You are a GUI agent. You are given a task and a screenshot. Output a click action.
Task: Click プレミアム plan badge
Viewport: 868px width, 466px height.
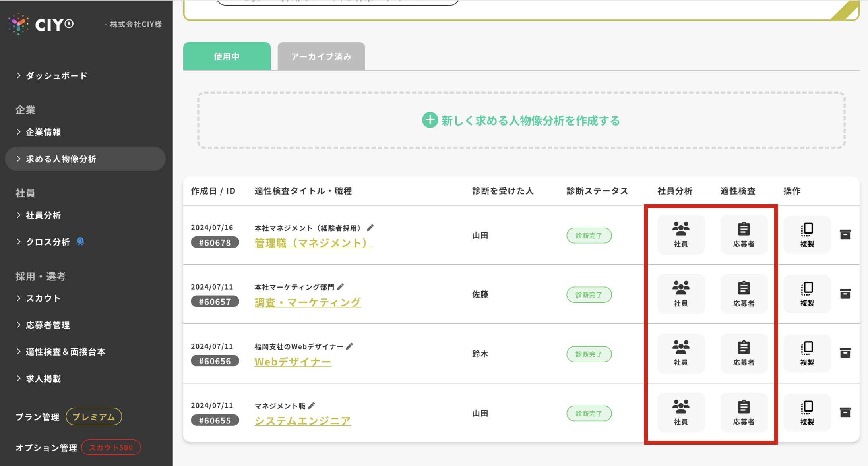(94, 417)
